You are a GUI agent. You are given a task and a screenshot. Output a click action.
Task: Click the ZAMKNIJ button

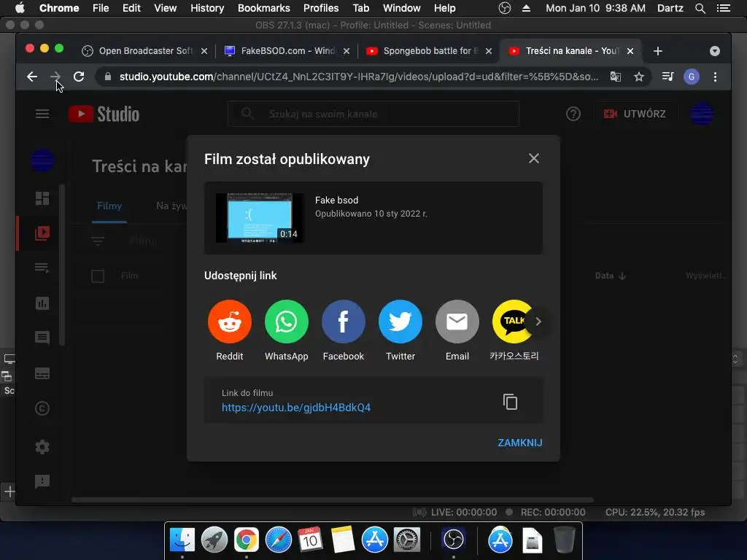[519, 443]
